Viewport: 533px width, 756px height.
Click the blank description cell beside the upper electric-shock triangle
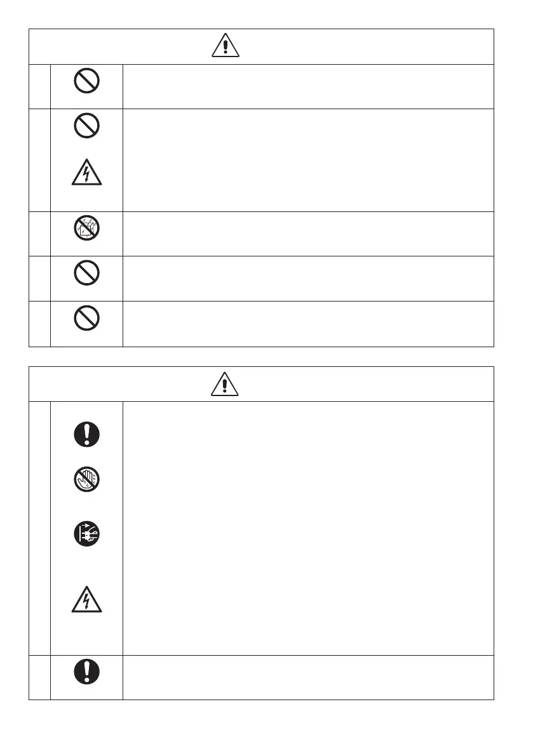pyautogui.click(x=308, y=160)
